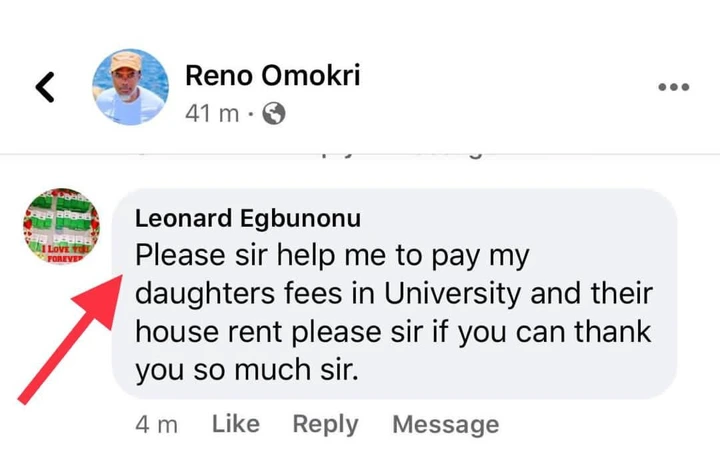The image size is (720, 454).
Task: Open Reno Omokri's profile picture
Action: [x=130, y=87]
